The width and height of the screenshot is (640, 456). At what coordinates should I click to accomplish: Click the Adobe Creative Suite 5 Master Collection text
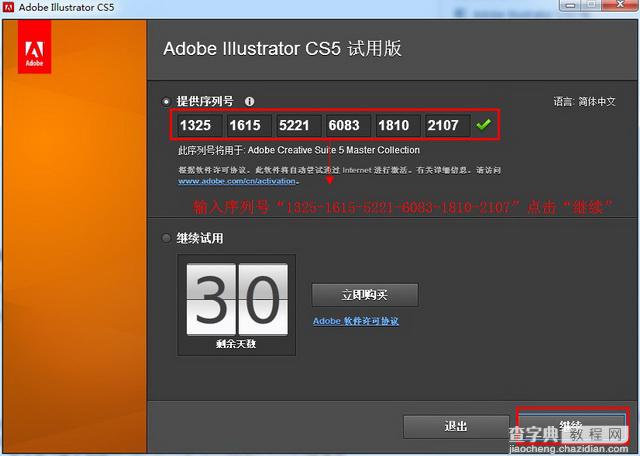click(333, 150)
